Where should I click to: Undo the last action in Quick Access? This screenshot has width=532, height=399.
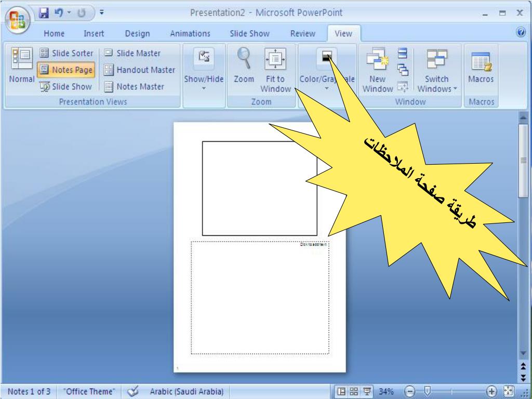tap(59, 13)
